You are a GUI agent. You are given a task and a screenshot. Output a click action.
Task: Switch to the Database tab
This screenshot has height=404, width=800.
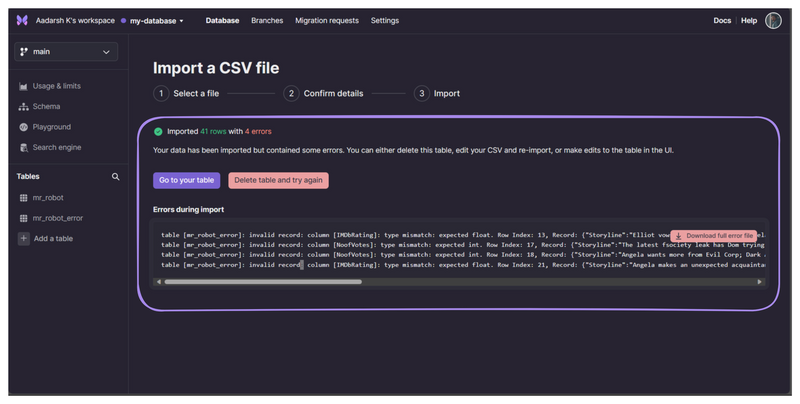[222, 20]
